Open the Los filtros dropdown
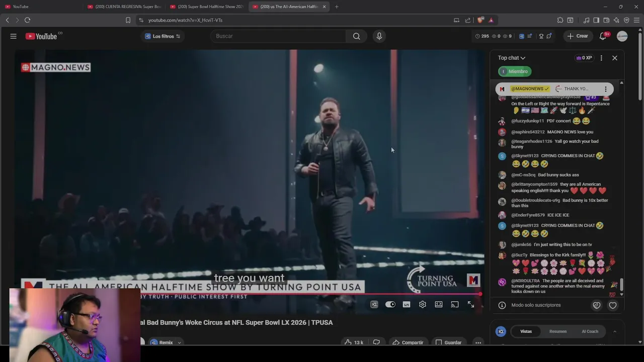The width and height of the screenshot is (644, 362). 163,36
